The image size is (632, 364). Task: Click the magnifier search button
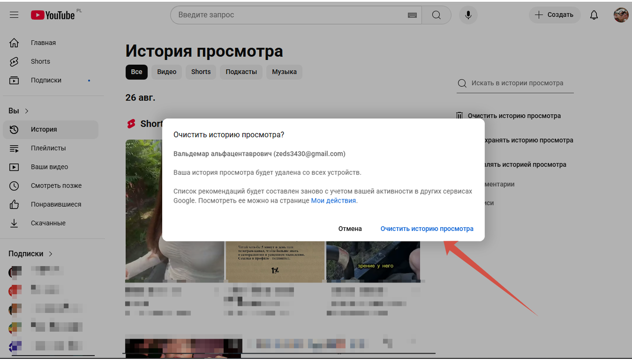tap(436, 15)
